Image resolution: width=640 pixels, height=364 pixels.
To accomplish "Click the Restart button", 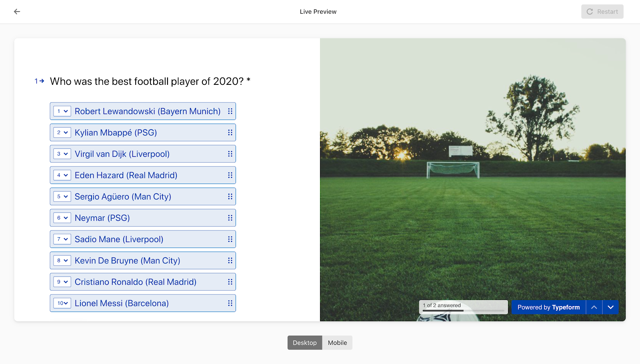I will 602,12.
